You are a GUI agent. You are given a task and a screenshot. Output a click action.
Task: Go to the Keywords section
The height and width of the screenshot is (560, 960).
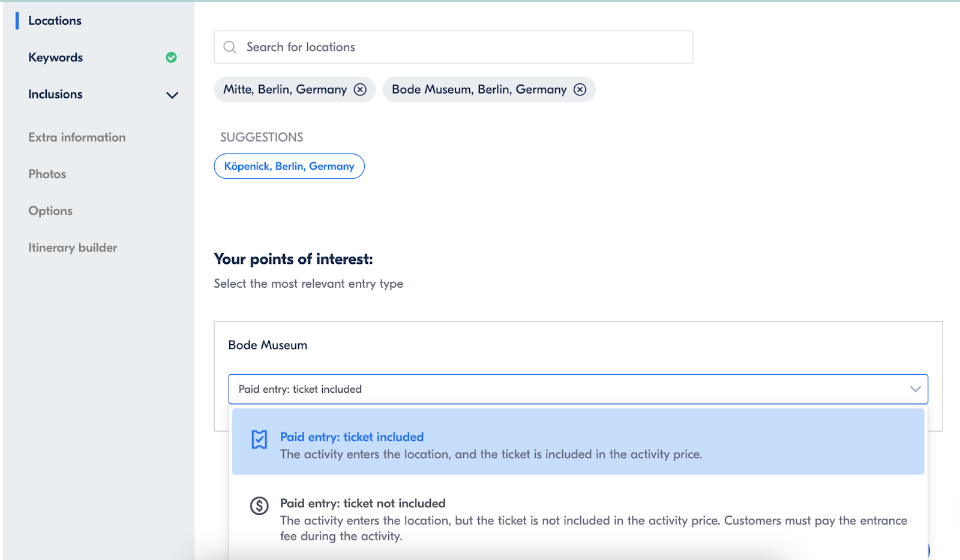click(56, 58)
